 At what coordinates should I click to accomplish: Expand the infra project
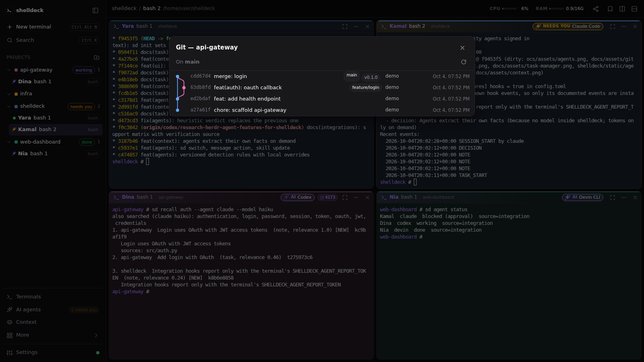9,94
